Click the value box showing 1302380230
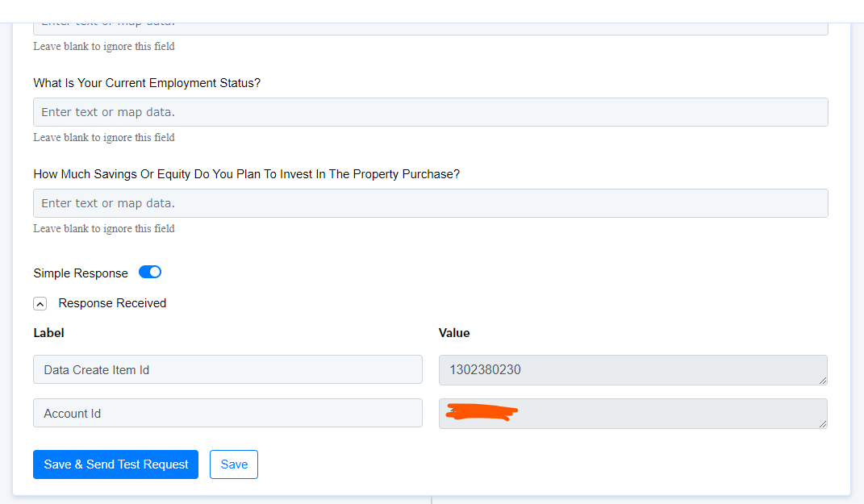 (x=633, y=370)
